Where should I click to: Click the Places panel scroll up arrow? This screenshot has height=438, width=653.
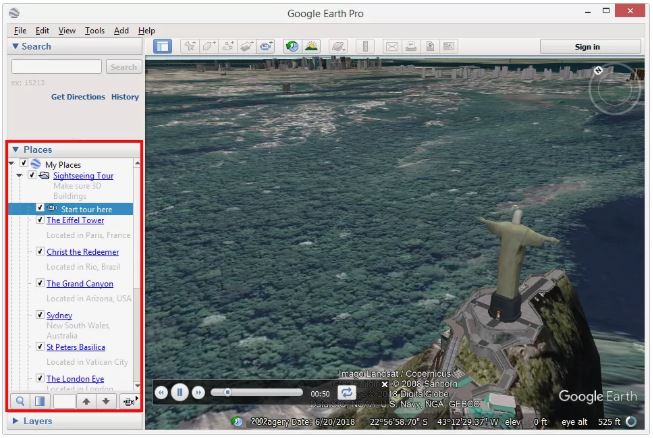point(137,163)
